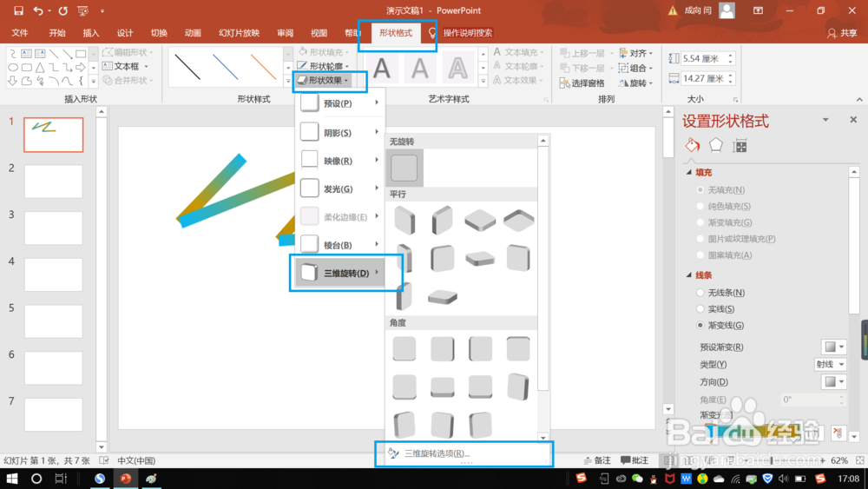Open the Notes 备注 status bar button
The width and height of the screenshot is (868, 489).
[x=597, y=460]
